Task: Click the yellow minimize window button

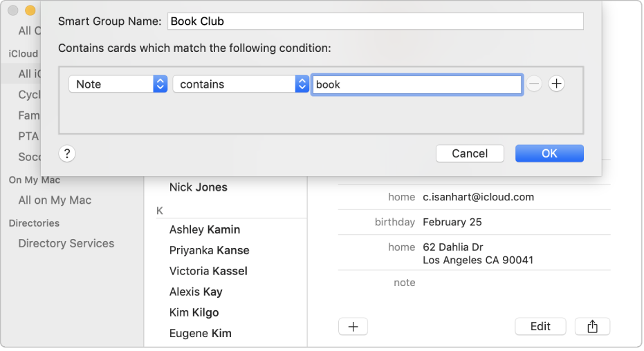Action: pos(30,10)
